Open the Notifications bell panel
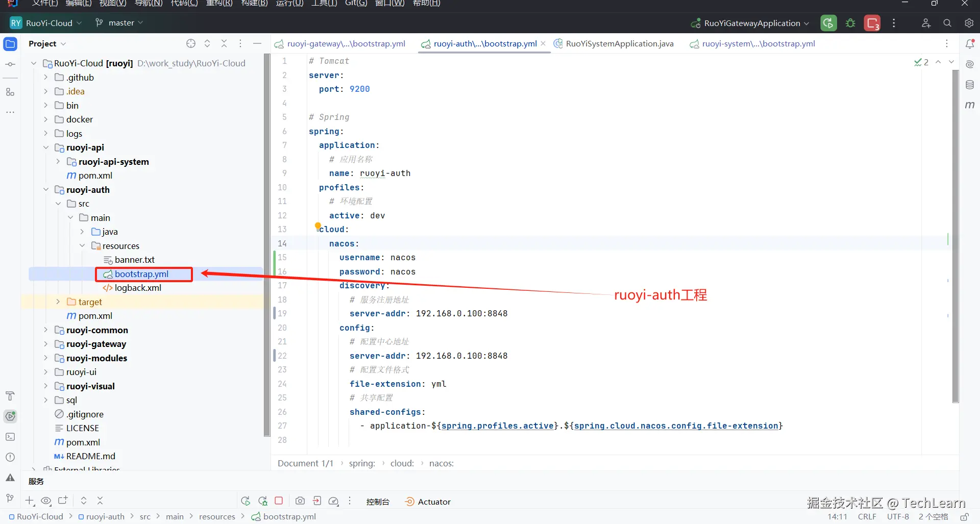 [970, 44]
